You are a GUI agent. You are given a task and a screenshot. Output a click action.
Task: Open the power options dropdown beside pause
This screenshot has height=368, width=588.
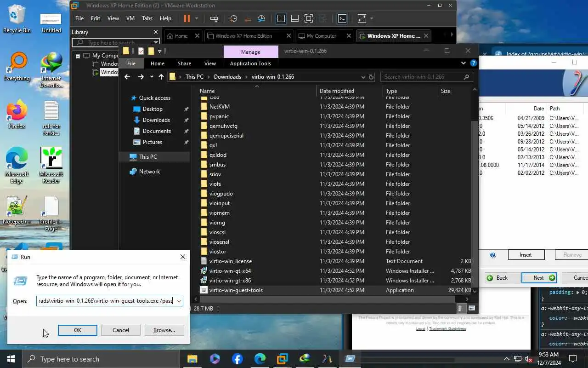coord(197,18)
